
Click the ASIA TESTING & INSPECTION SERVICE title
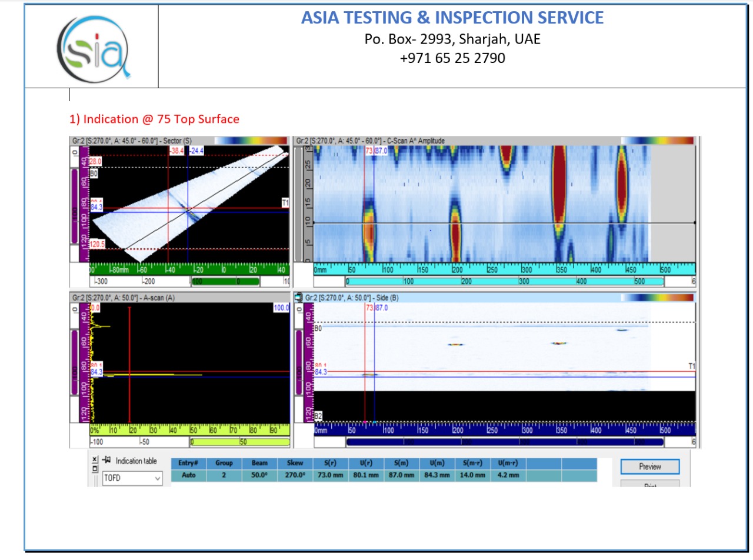(x=452, y=18)
